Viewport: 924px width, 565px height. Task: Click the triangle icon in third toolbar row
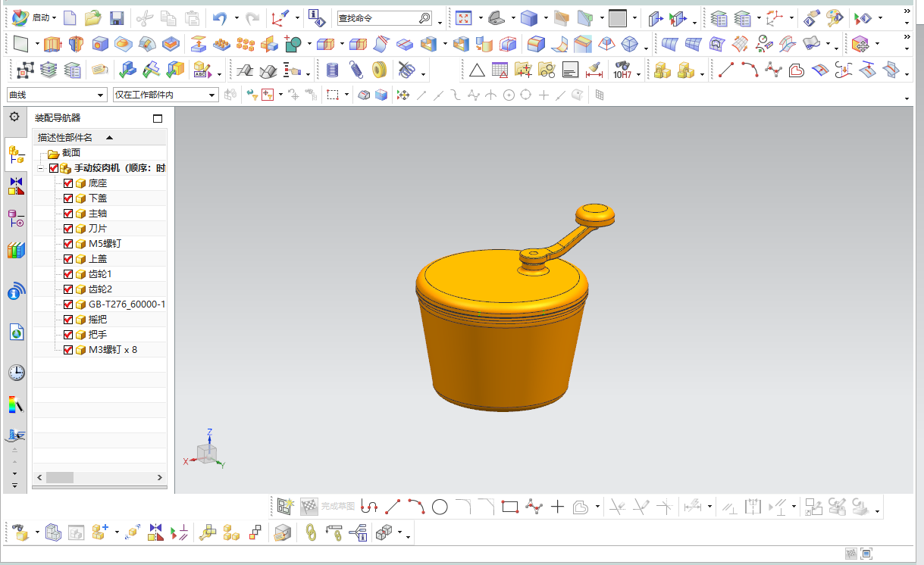[x=477, y=70]
